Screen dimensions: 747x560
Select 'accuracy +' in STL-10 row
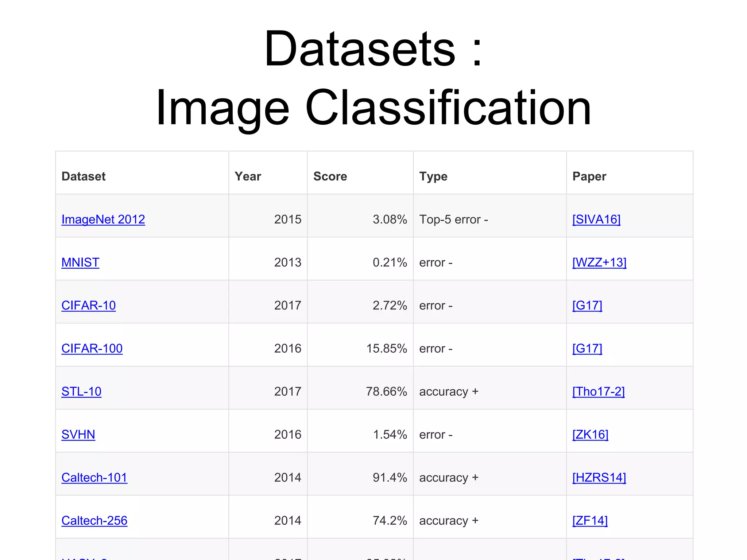click(449, 392)
